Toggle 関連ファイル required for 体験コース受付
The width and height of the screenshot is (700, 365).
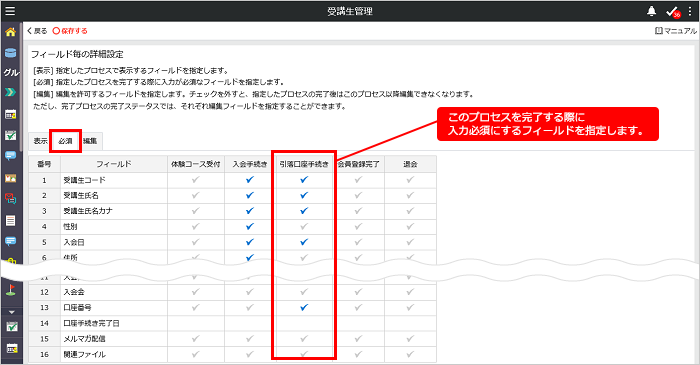196,354
